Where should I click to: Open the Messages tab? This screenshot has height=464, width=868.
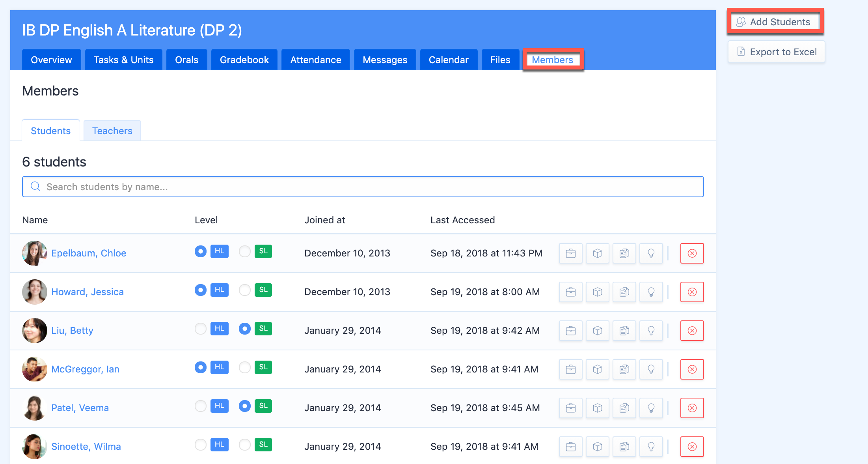click(x=385, y=60)
